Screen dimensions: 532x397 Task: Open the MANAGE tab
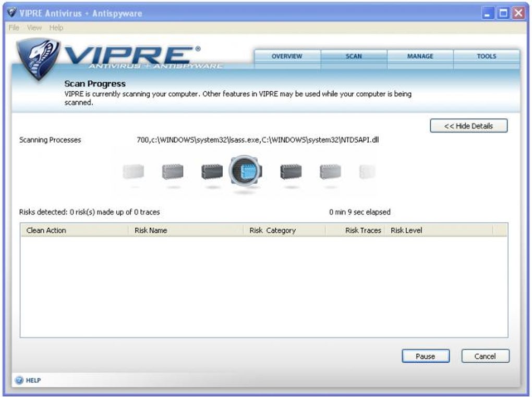(420, 56)
